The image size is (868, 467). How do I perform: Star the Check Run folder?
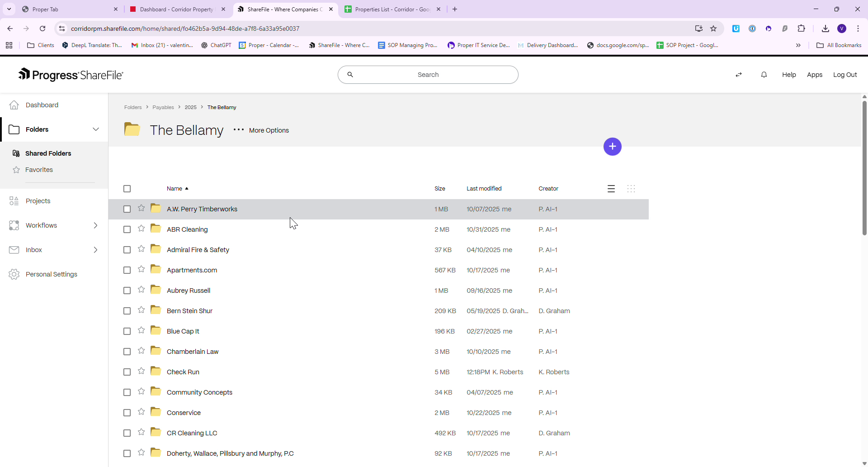point(142,371)
